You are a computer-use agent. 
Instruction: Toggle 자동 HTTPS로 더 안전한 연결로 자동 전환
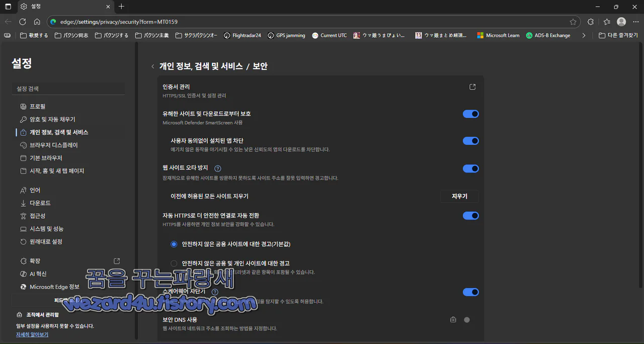click(x=471, y=216)
